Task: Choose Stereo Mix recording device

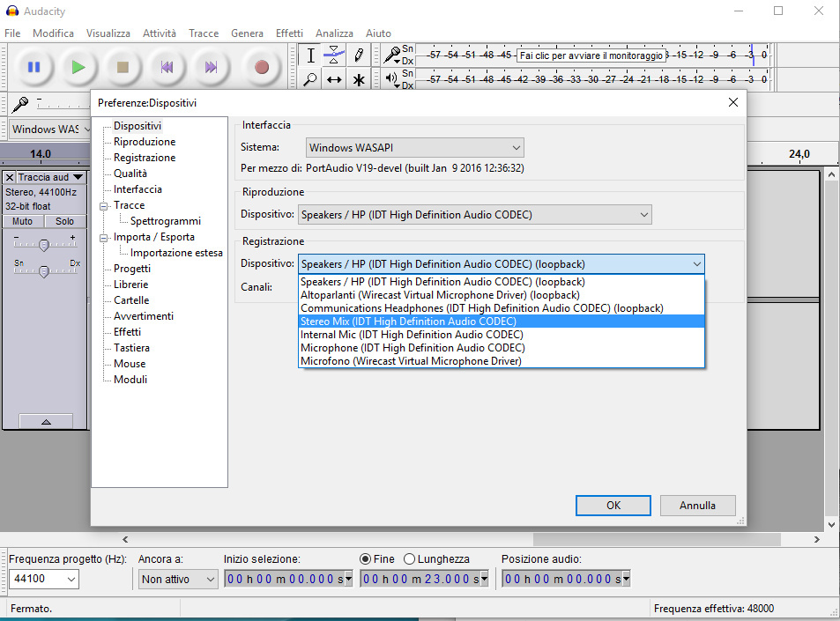Action: (501, 322)
